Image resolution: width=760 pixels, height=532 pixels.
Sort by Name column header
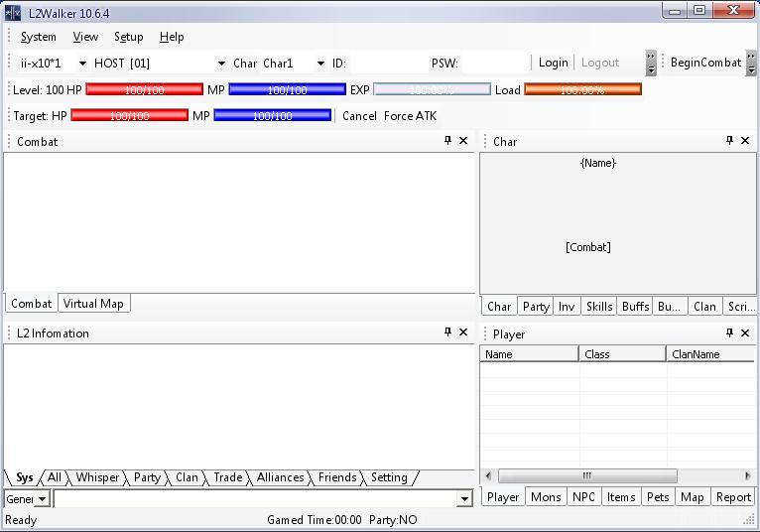coord(529,354)
